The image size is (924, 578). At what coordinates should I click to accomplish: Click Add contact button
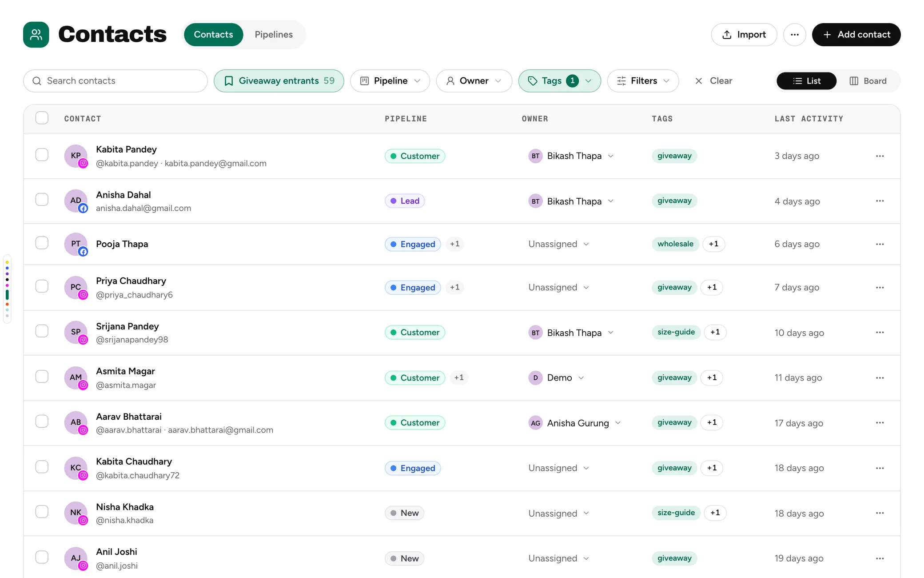856,35
